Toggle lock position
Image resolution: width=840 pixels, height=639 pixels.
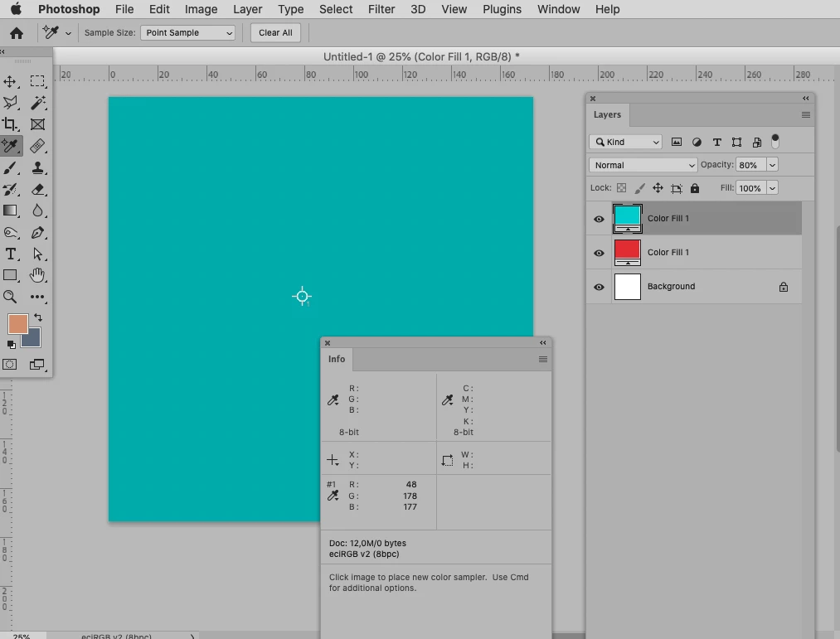(x=658, y=188)
